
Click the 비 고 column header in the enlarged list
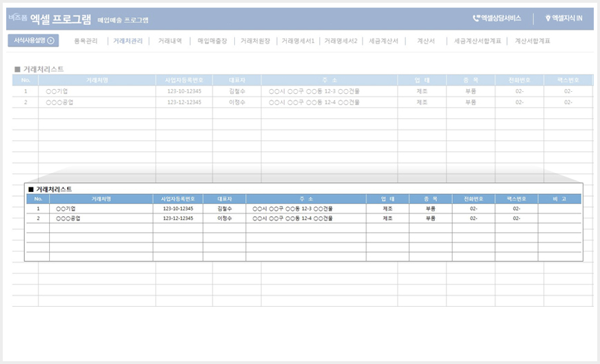click(559, 199)
